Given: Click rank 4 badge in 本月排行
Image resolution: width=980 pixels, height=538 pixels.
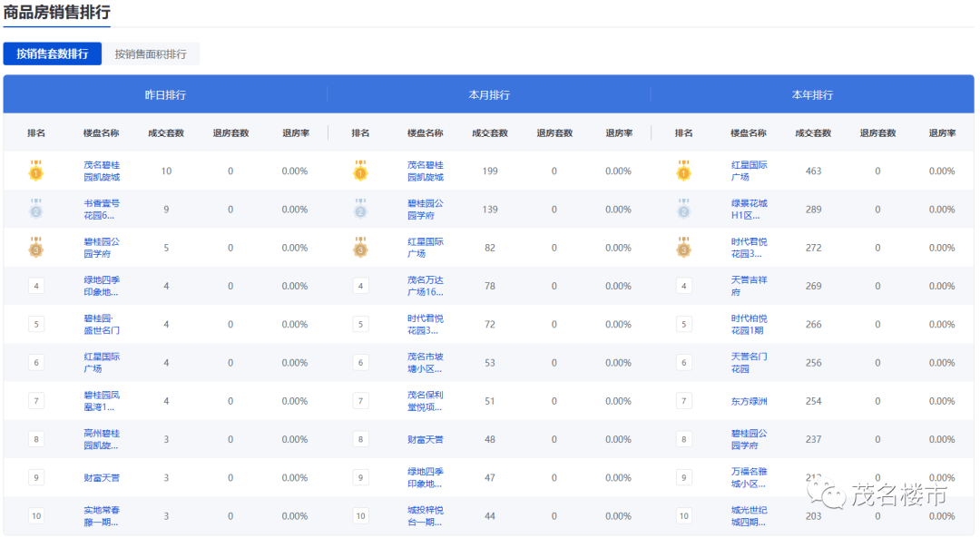Looking at the screenshot, I should (360, 286).
